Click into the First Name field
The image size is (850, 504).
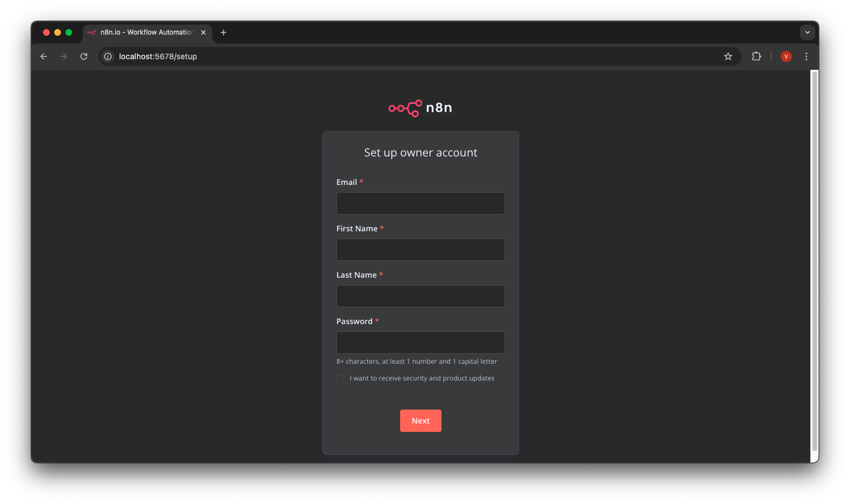pos(421,250)
